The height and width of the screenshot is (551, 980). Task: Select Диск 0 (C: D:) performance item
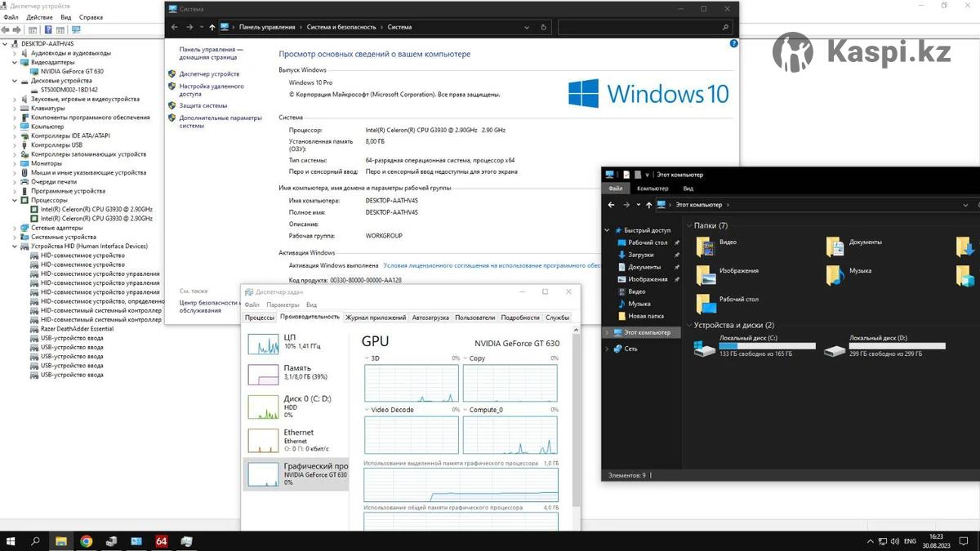297,407
